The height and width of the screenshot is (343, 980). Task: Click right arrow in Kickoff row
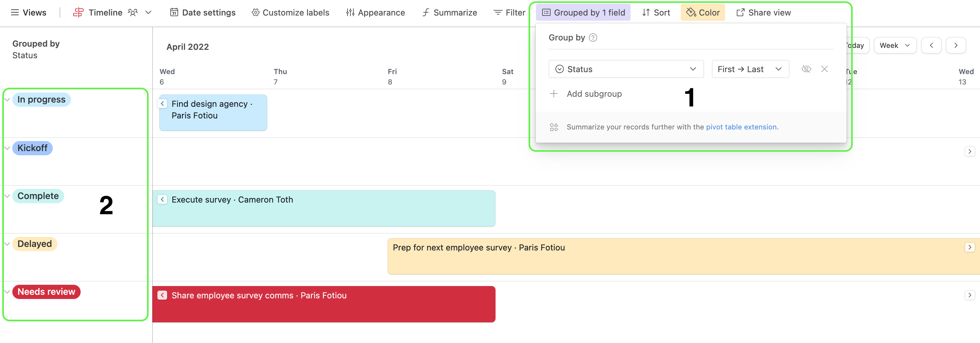coord(970,151)
